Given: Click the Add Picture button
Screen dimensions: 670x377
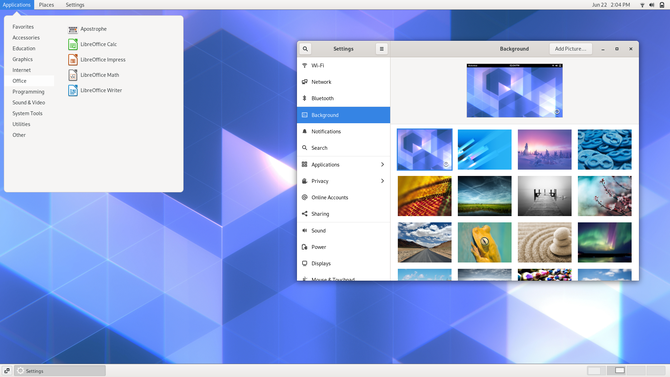Looking at the screenshot, I should point(570,49).
